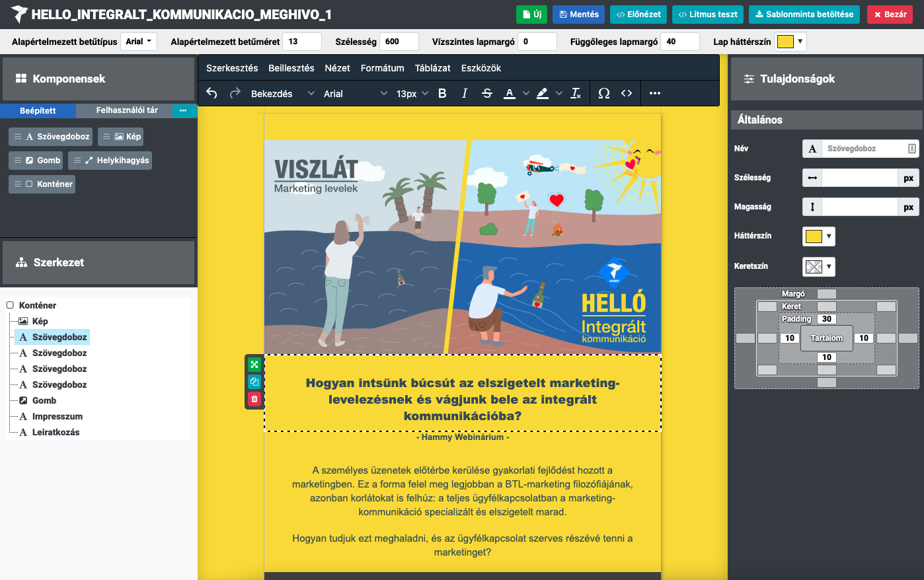Duplicate block using blue copy icon
The height and width of the screenshot is (580, 924).
pos(254,382)
